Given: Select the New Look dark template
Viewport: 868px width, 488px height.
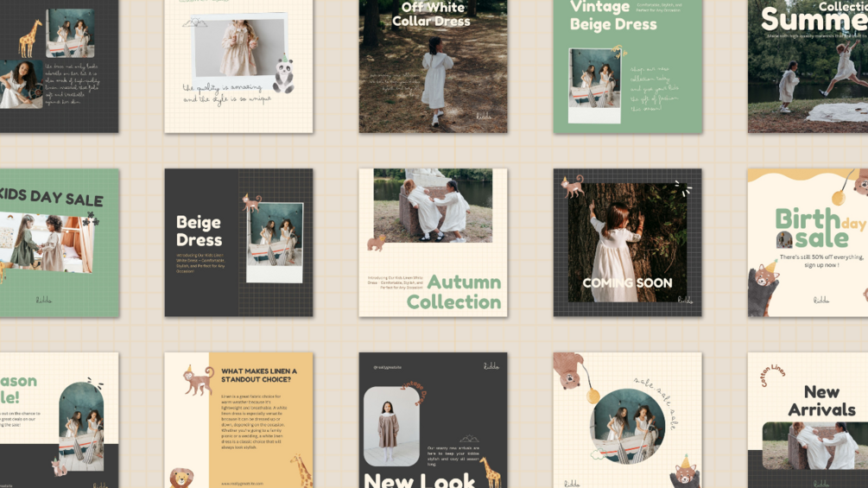Looking at the screenshot, I should 433,420.
